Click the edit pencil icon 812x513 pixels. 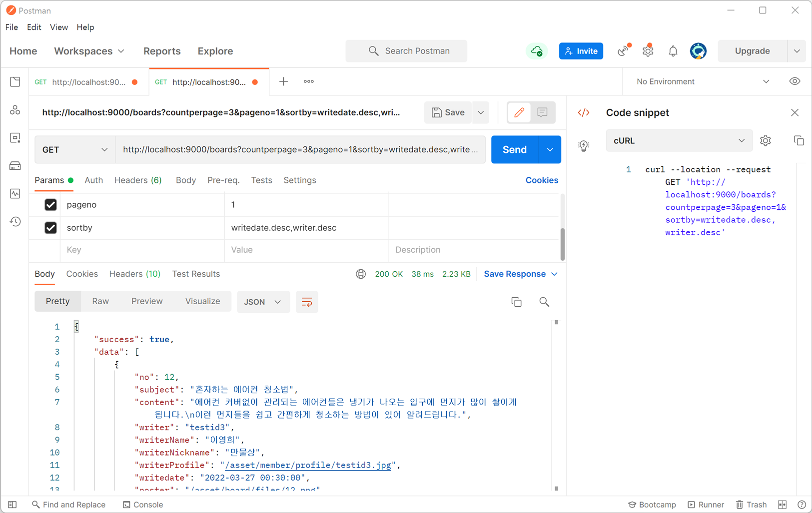[x=519, y=112]
